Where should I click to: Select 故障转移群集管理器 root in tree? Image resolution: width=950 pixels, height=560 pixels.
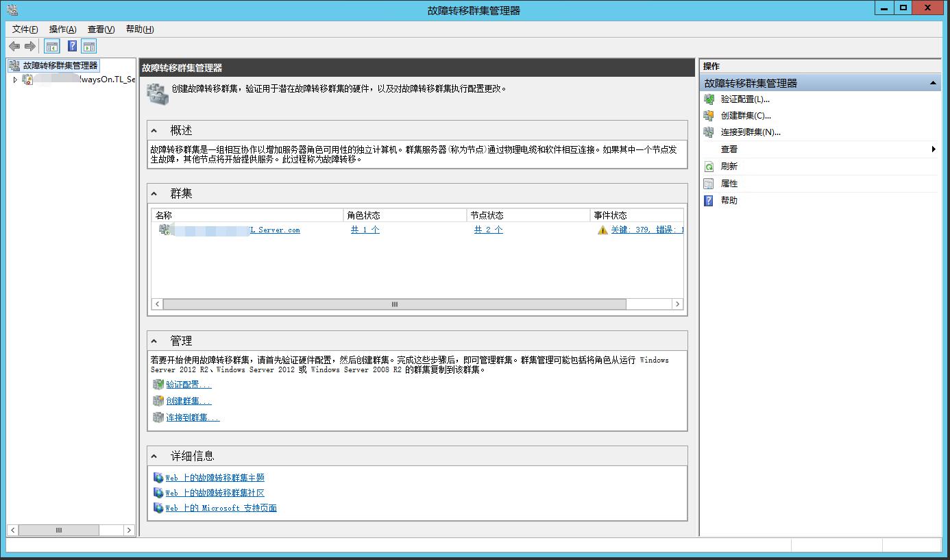coord(60,66)
